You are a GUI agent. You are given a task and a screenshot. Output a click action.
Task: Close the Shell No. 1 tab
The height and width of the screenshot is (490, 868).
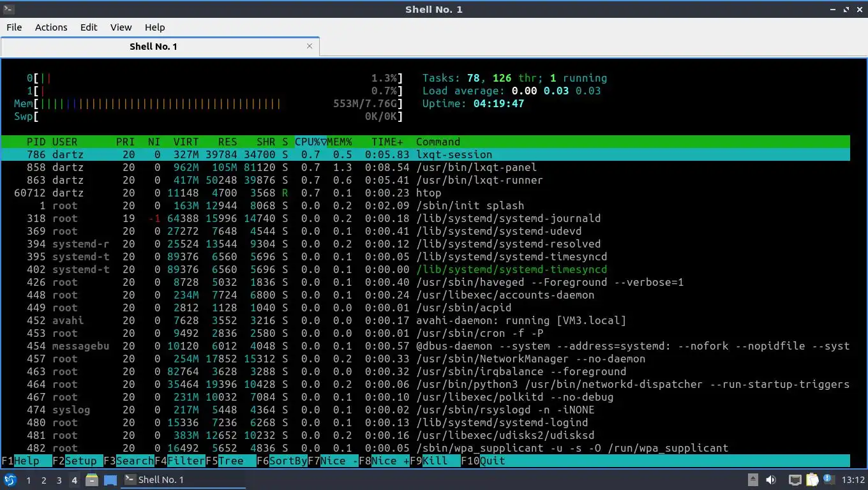pos(310,46)
